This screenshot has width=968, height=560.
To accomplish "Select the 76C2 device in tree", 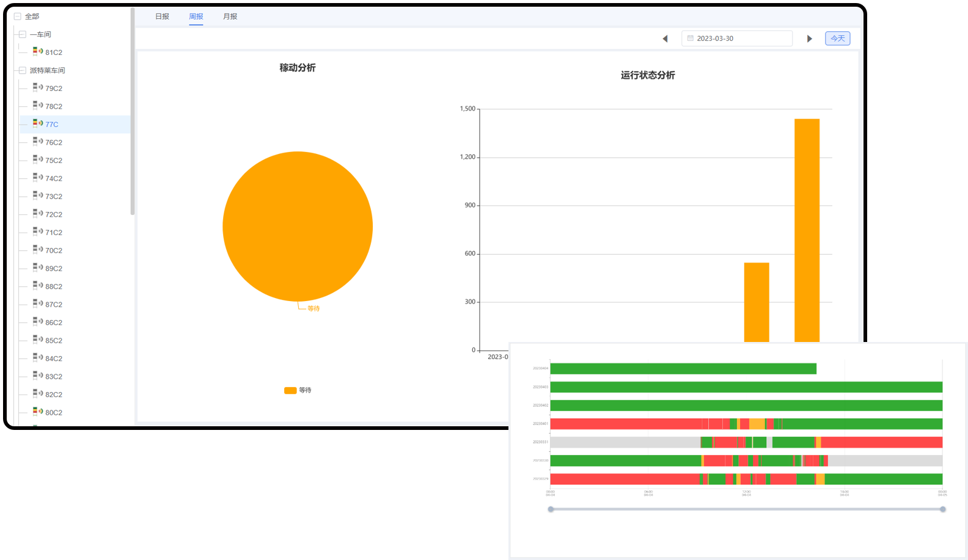I will pos(54,142).
